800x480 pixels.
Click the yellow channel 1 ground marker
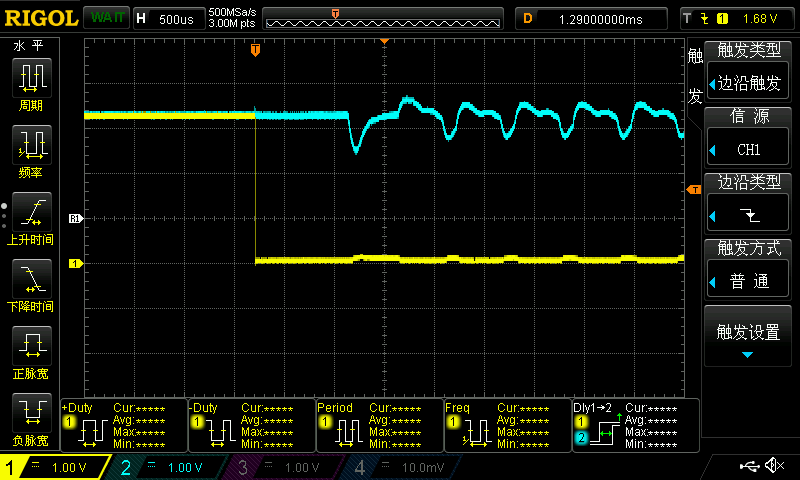click(x=76, y=264)
